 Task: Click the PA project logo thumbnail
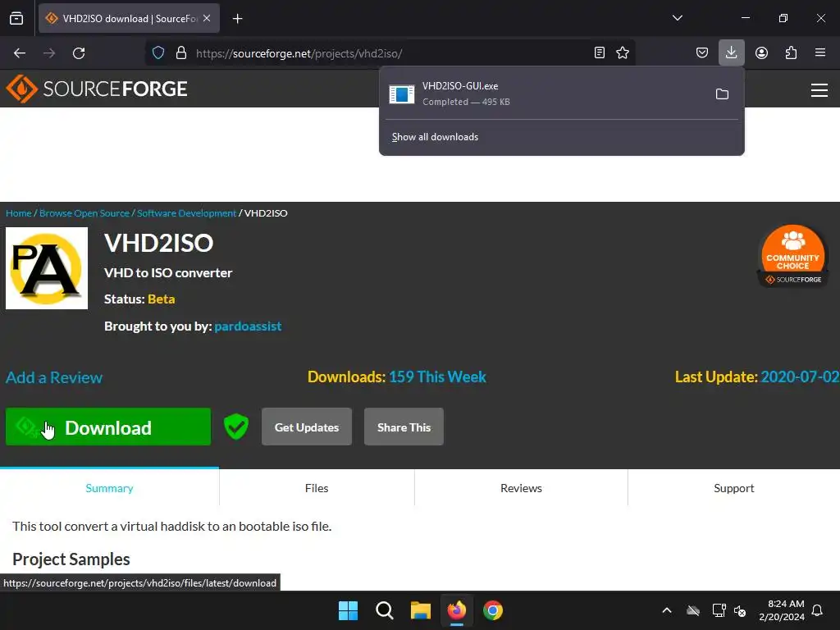click(47, 268)
